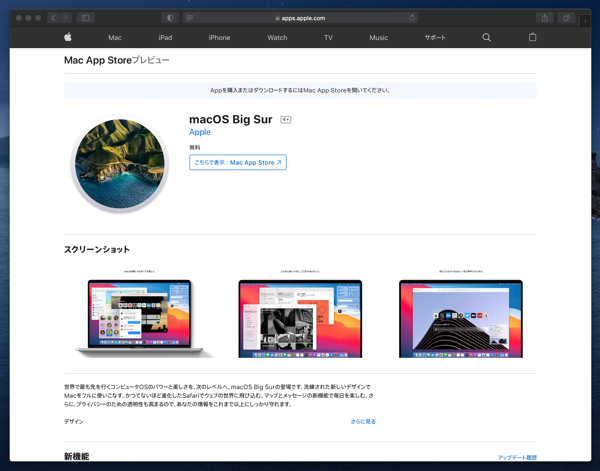Image resolution: width=600 pixels, height=471 pixels.
Task: Open the shopping bag icon
Action: point(532,37)
